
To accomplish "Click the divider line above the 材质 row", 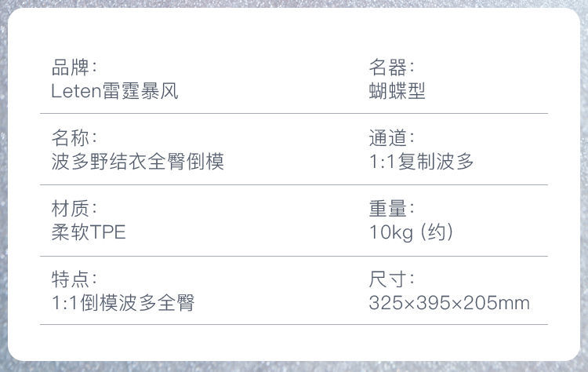I will (x=294, y=184).
